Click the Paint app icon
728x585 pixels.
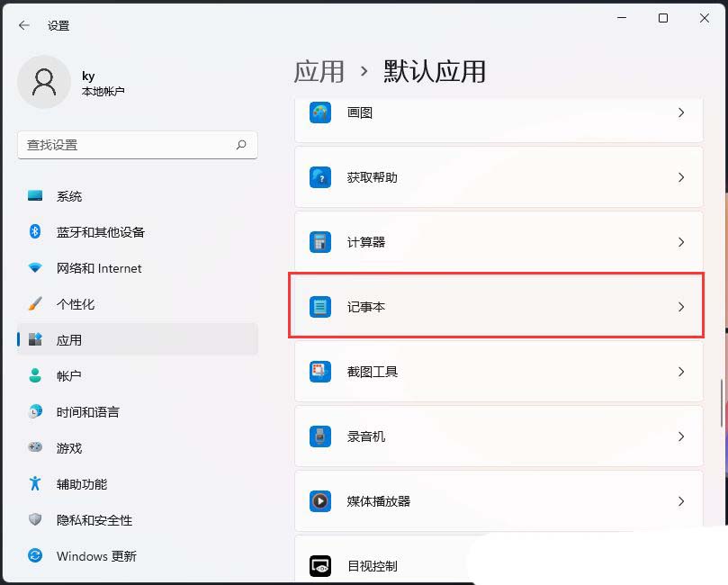point(320,113)
